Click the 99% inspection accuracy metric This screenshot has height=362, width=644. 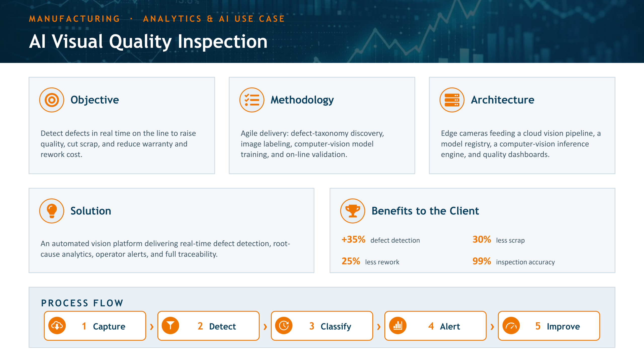(513, 261)
